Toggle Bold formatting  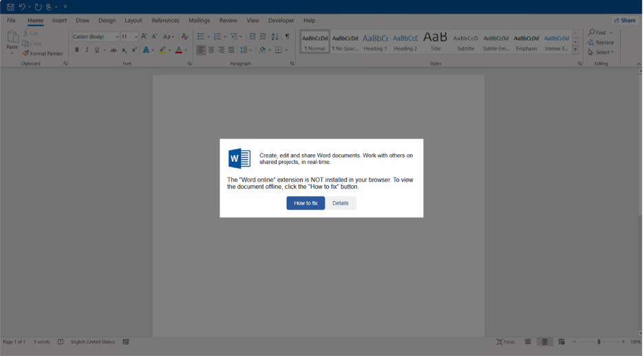(x=77, y=50)
